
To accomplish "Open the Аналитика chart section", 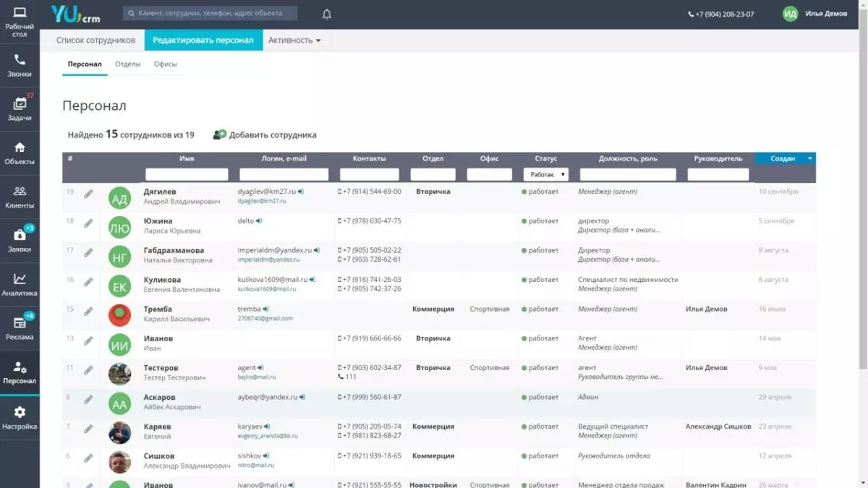I will click(x=20, y=285).
